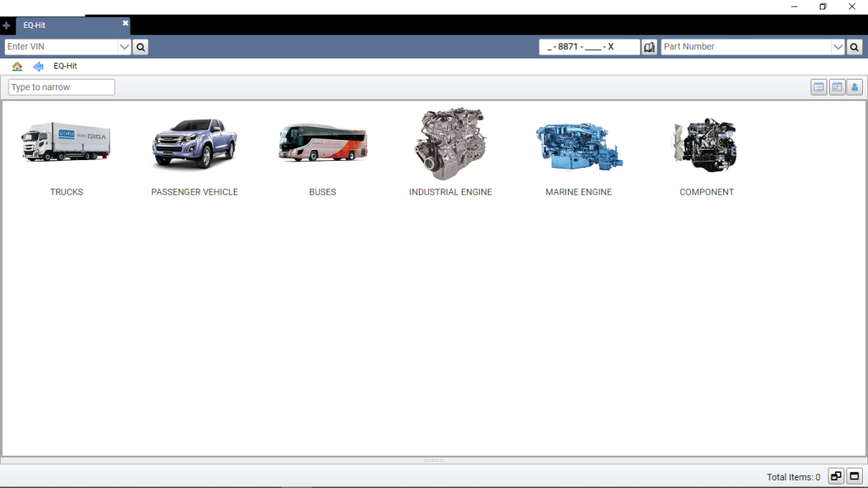
Task: Toggle the single window view icon
Action: (854, 476)
